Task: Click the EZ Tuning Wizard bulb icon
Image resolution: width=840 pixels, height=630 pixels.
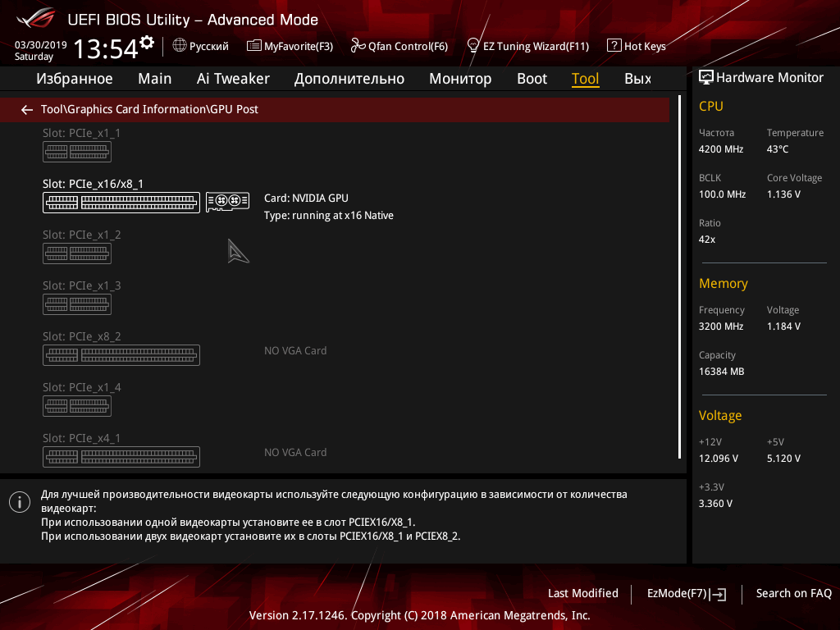Action: [473, 46]
